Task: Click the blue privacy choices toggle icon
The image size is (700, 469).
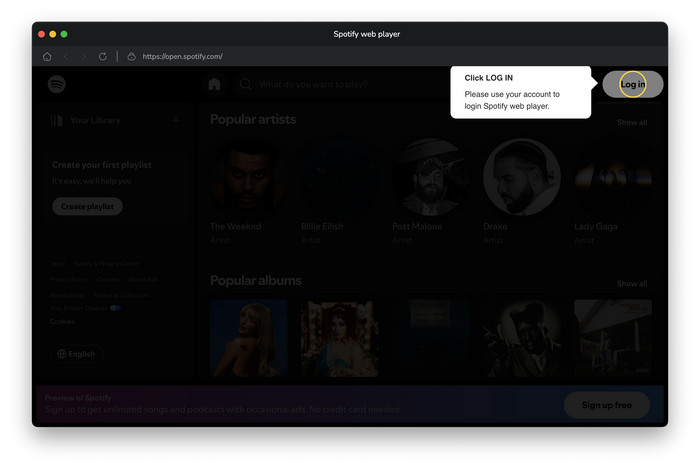Action: [115, 308]
